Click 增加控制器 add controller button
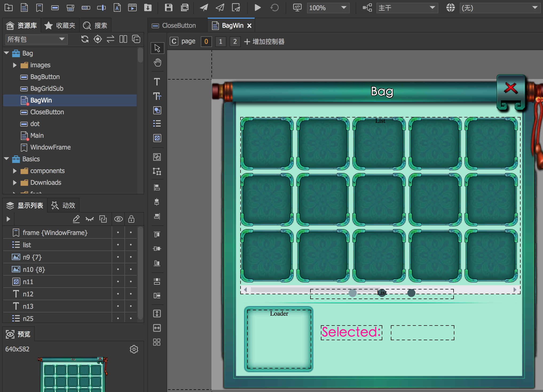 click(x=264, y=41)
